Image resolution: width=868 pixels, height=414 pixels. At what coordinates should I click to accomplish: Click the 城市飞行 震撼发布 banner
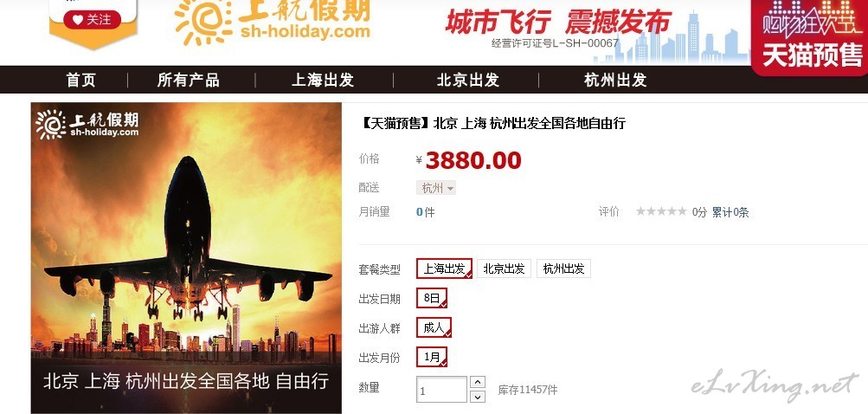click(x=558, y=23)
